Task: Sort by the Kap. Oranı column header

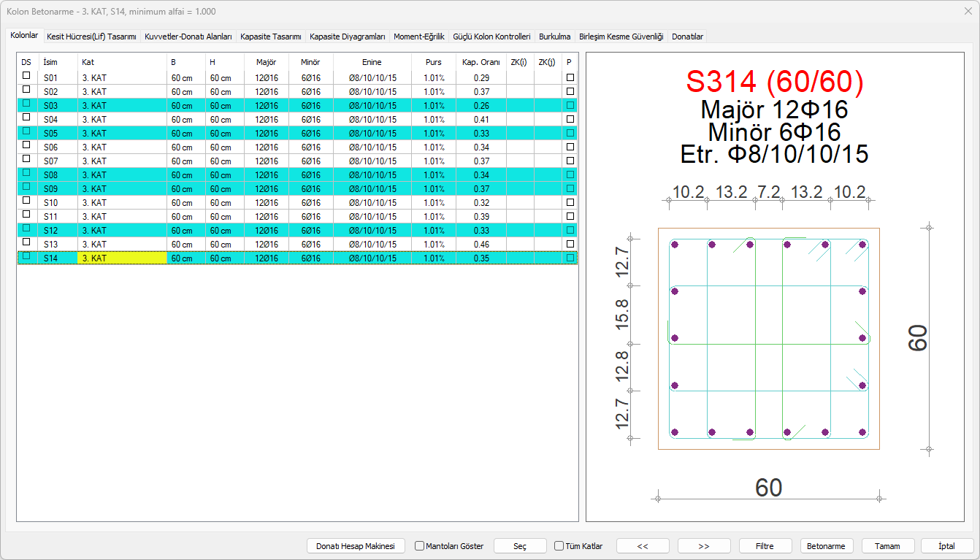Action: point(481,62)
